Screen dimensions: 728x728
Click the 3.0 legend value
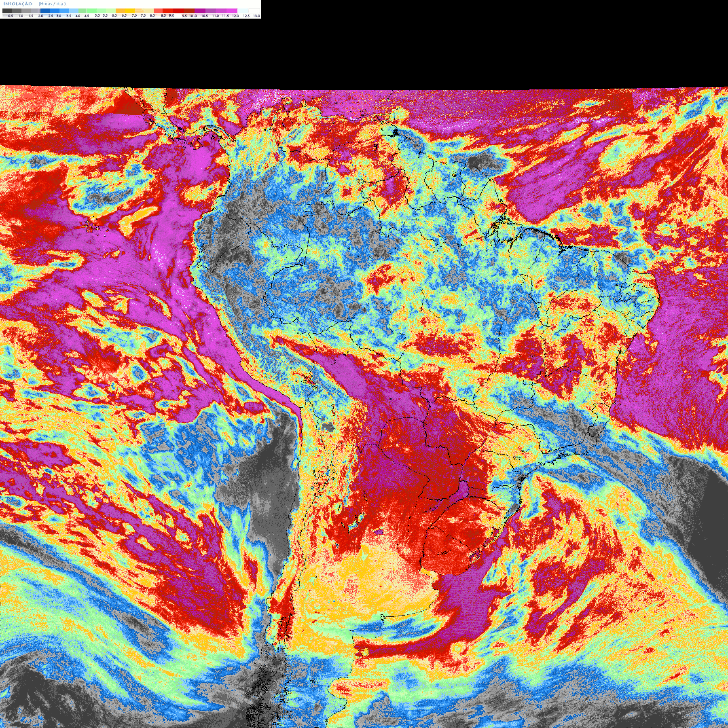click(59, 16)
